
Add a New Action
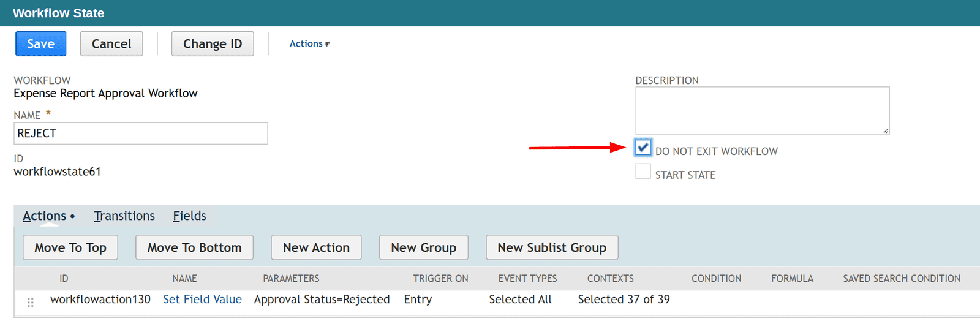pos(316,247)
